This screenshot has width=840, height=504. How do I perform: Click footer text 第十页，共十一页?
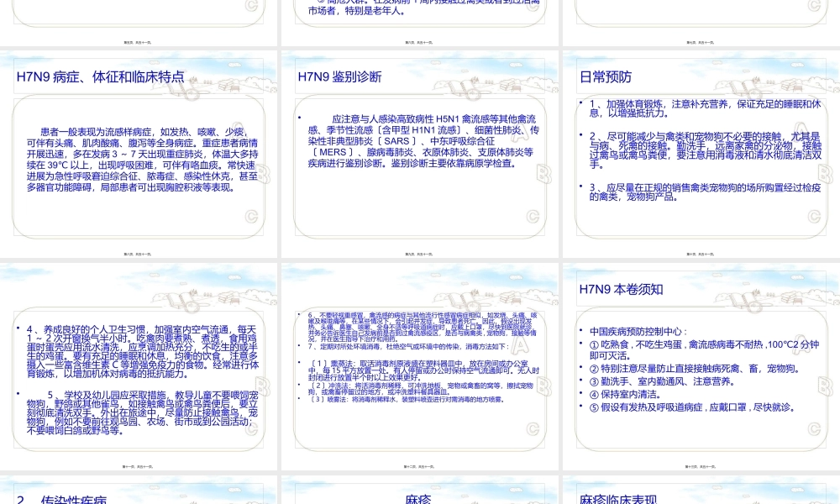[701, 254]
